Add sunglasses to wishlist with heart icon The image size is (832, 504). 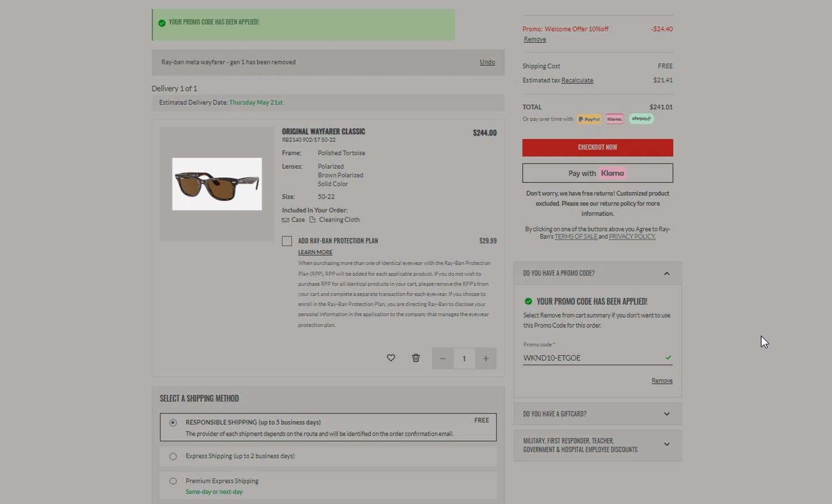coord(391,358)
